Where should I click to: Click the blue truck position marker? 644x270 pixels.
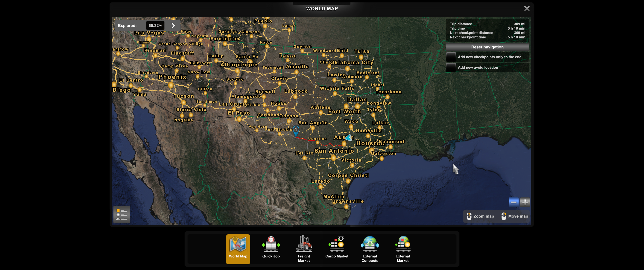click(x=348, y=137)
